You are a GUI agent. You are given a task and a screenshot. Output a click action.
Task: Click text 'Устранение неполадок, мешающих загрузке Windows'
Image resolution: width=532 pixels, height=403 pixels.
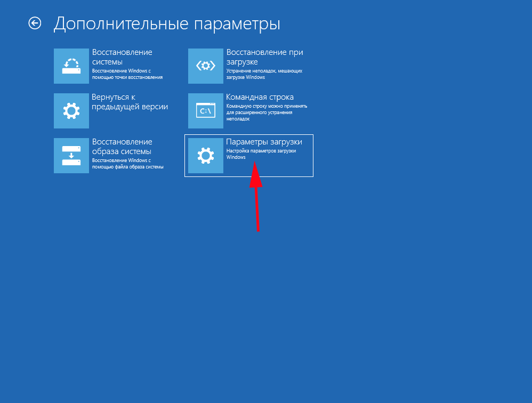(264, 74)
